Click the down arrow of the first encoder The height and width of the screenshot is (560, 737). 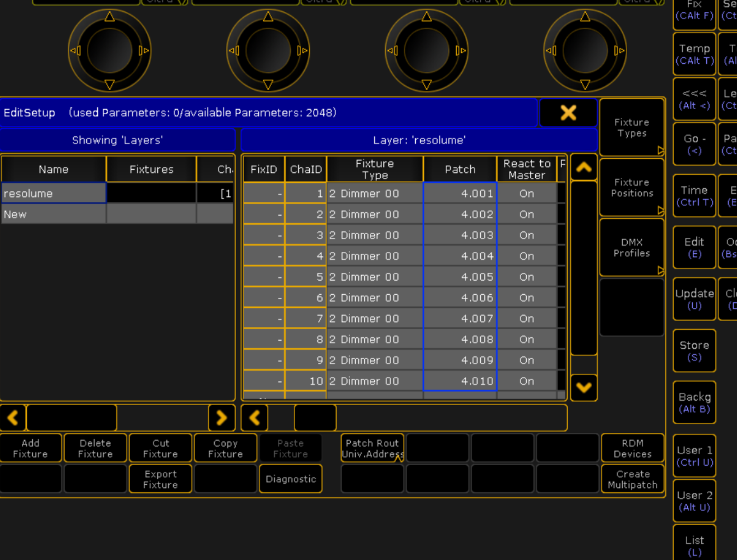click(x=109, y=85)
